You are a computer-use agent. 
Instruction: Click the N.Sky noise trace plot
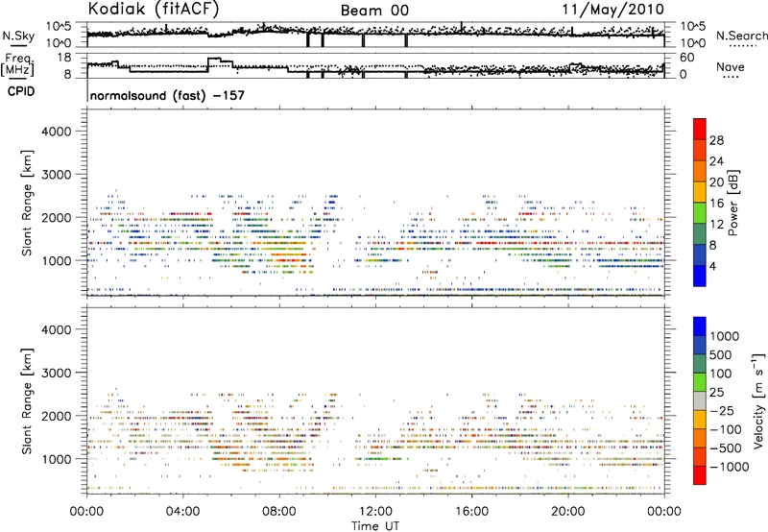(375, 35)
